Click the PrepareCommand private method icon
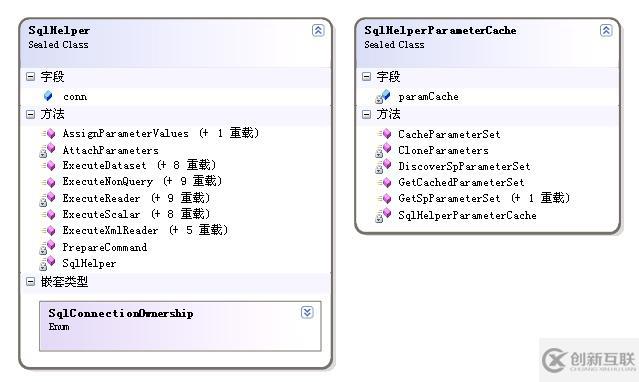 47,247
